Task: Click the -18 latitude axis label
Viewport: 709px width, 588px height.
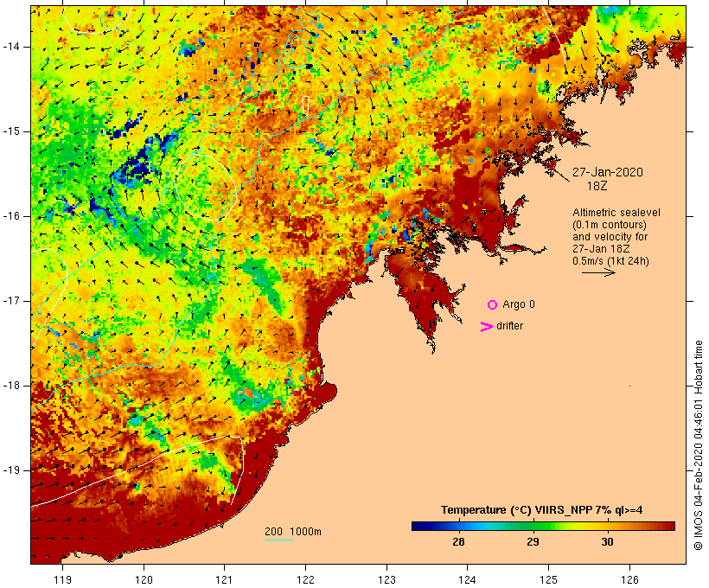Action: 10,386
